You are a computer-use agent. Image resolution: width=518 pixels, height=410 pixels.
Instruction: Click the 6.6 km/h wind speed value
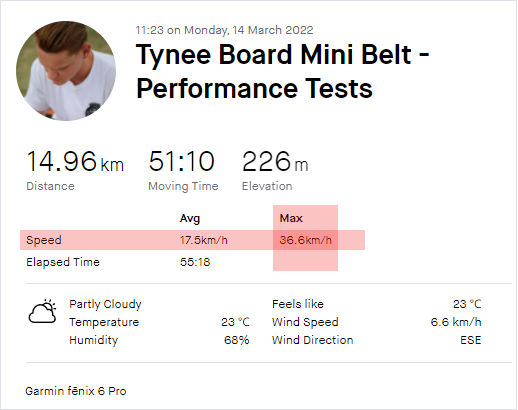pos(456,322)
